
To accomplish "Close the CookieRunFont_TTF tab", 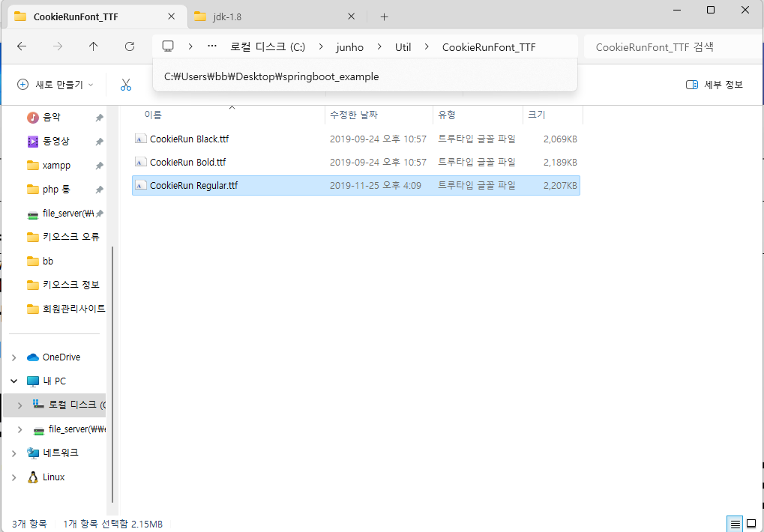I will click(x=171, y=16).
